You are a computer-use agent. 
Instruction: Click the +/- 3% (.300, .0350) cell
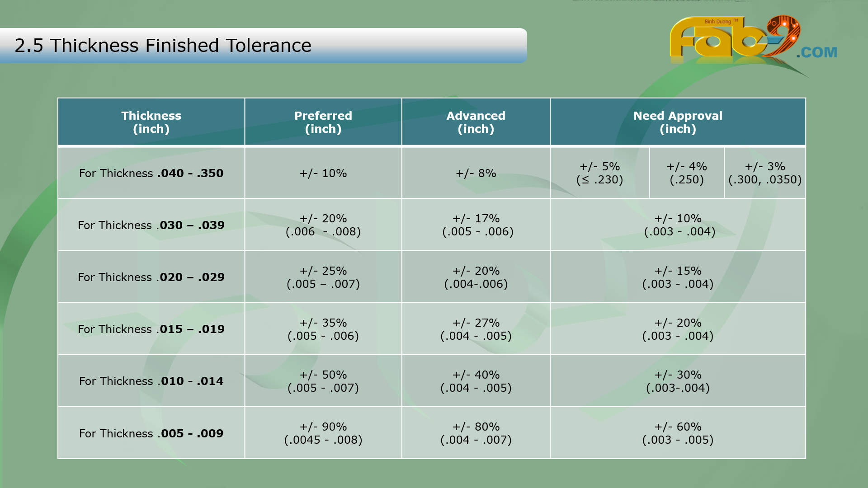point(764,173)
